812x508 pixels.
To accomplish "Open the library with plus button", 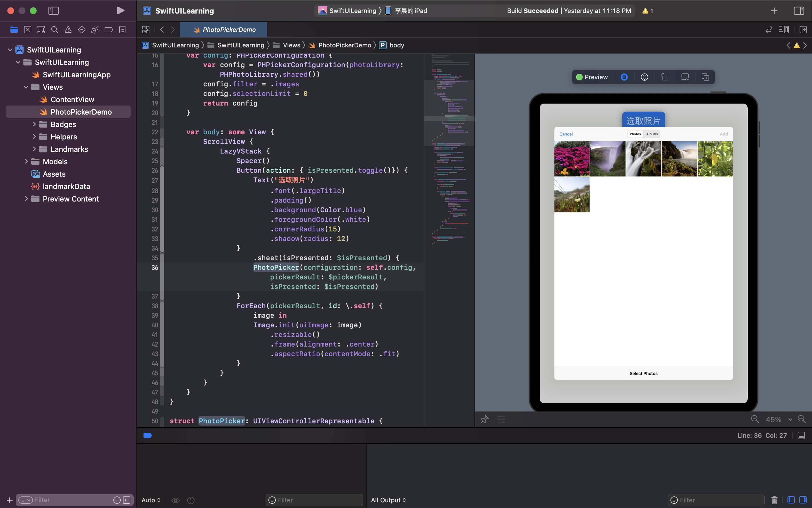I will [774, 11].
